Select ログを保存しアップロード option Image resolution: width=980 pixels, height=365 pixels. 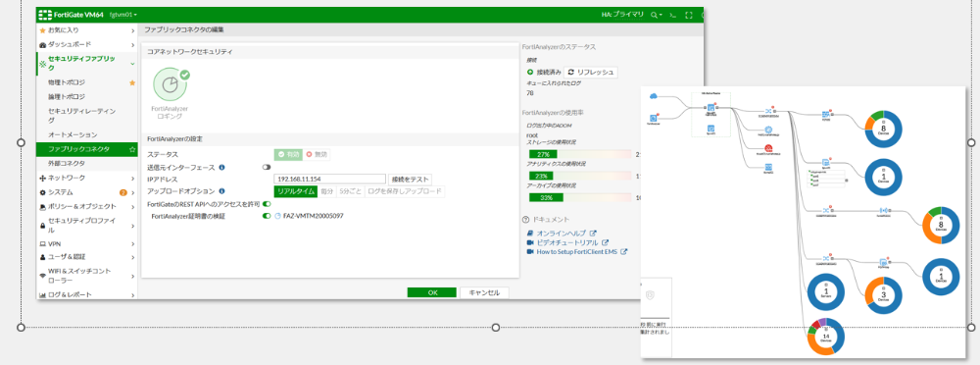tap(405, 191)
